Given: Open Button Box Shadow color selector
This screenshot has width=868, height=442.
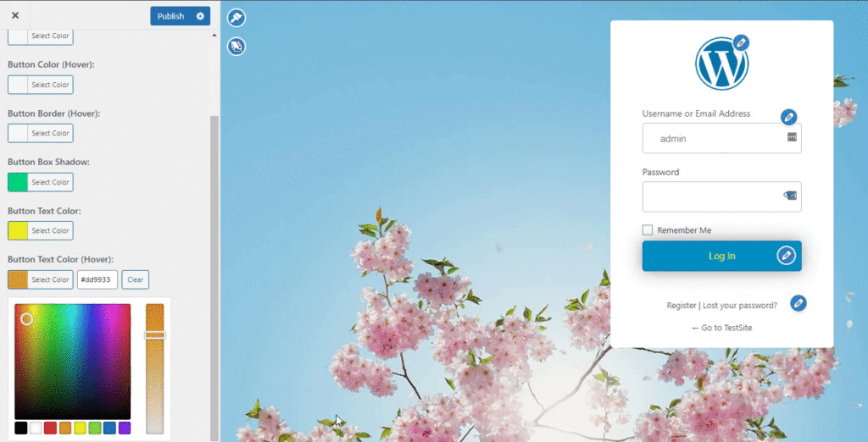Looking at the screenshot, I should point(41,182).
